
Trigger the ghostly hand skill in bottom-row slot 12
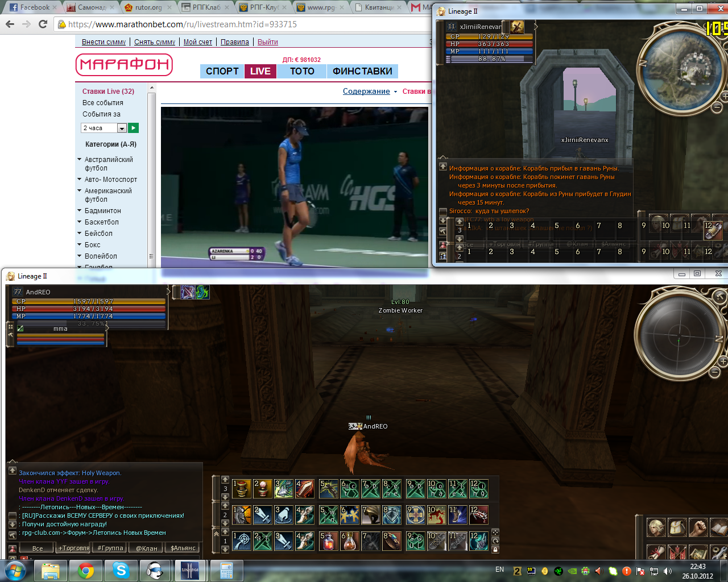(478, 541)
